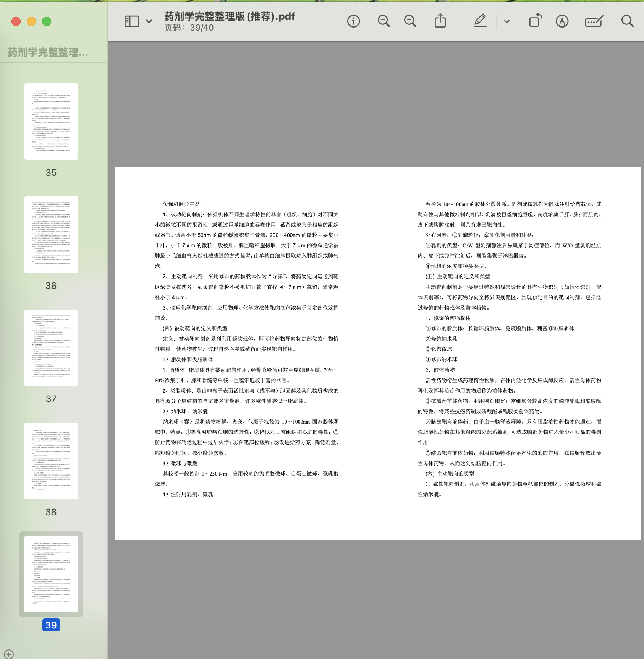Screen dimensions: 644x659
Task: Show the Markup toolbar
Action: point(562,21)
